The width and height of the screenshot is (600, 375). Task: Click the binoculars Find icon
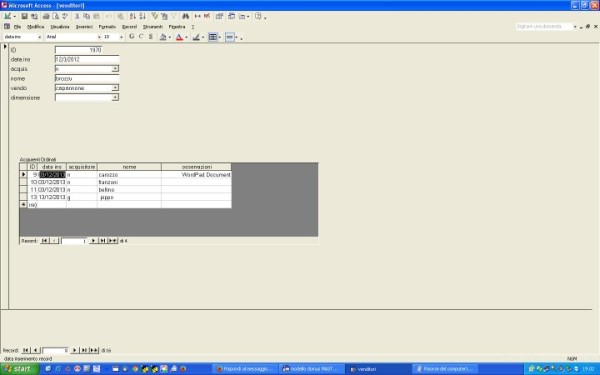(186, 16)
